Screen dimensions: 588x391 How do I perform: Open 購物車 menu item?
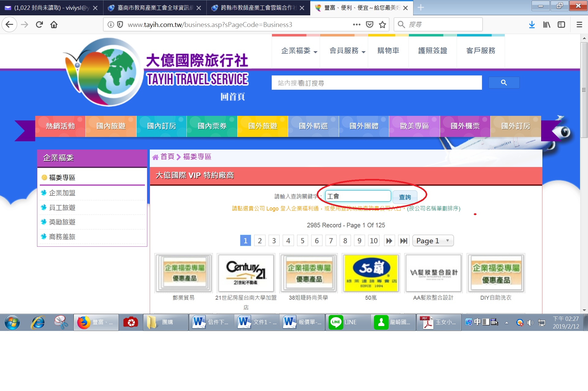pos(388,51)
